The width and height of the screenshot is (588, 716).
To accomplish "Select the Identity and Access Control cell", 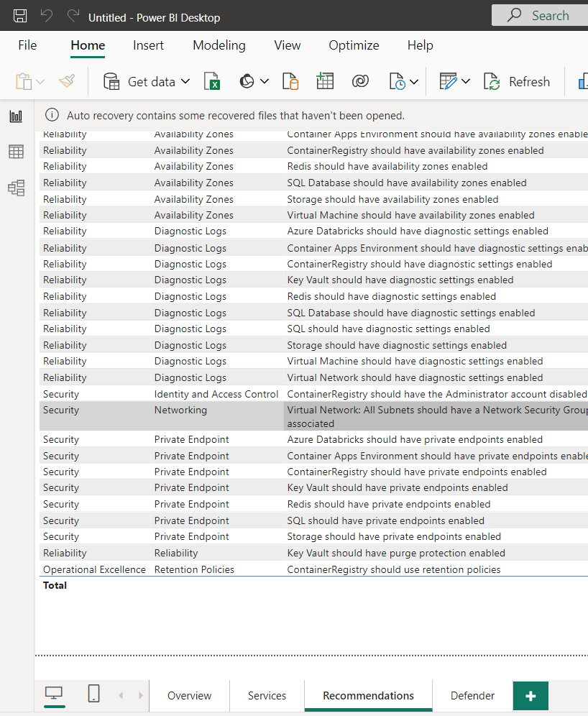I will [216, 394].
